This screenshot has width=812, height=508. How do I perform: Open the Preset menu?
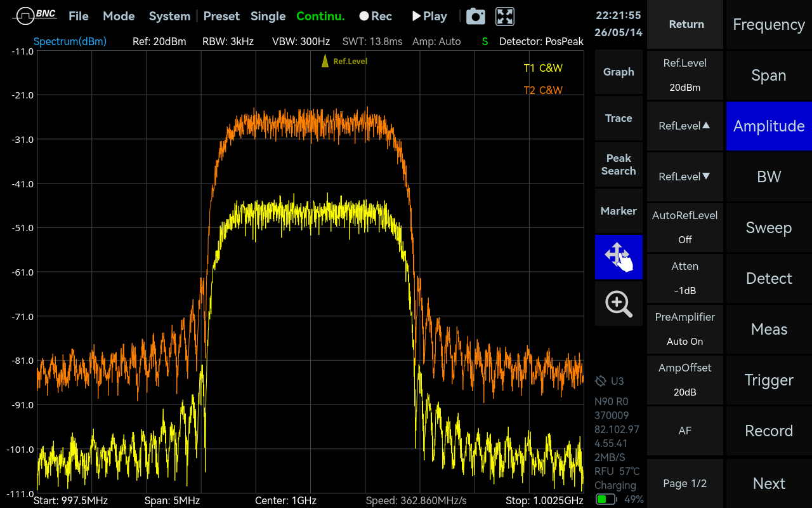(221, 17)
